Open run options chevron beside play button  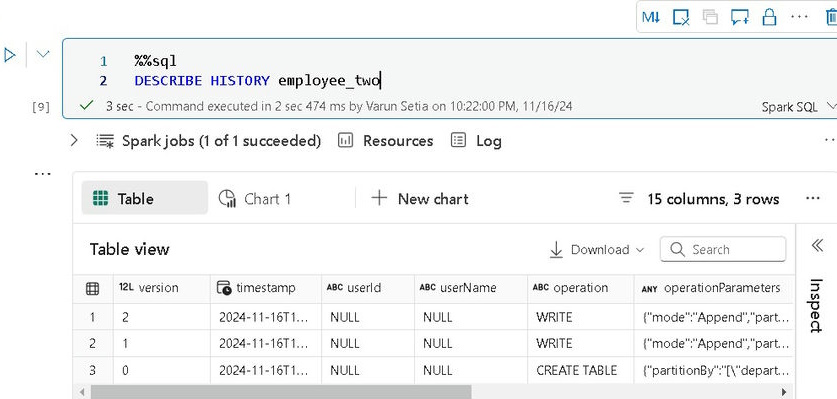(43, 54)
